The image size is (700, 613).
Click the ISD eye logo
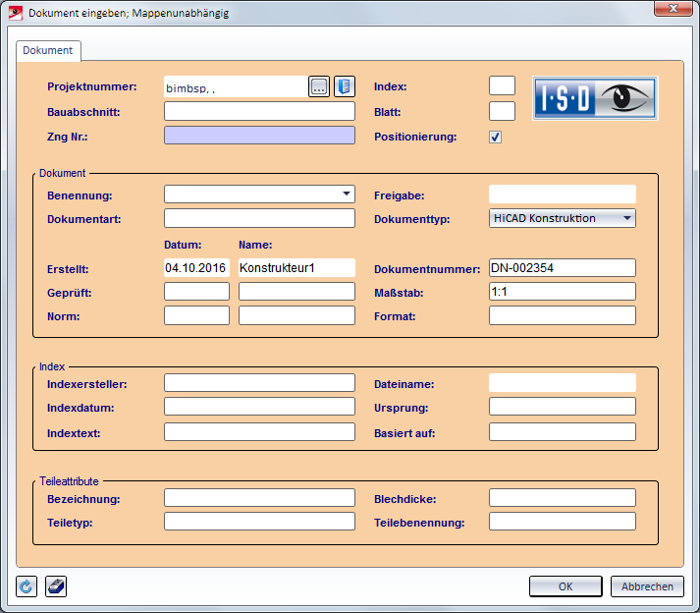click(595, 98)
